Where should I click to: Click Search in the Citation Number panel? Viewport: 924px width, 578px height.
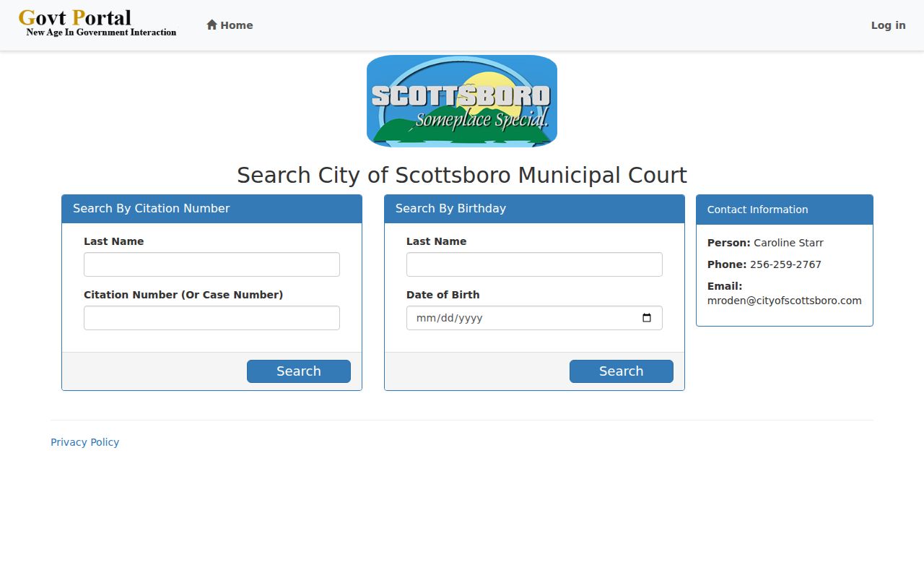point(299,371)
